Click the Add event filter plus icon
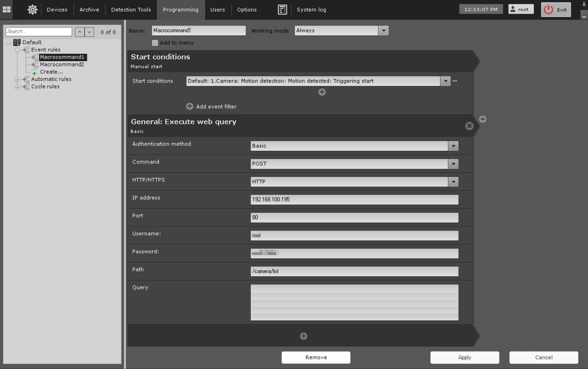The image size is (588, 369). [x=190, y=106]
